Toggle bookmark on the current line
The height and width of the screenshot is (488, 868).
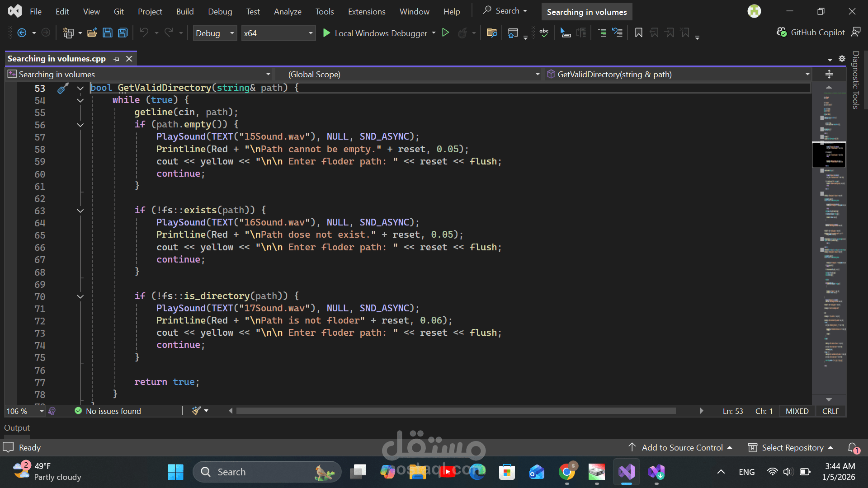(x=638, y=33)
